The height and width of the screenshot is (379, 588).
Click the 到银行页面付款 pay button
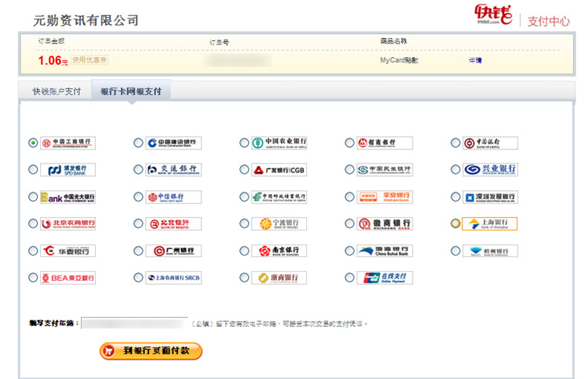coord(151,351)
